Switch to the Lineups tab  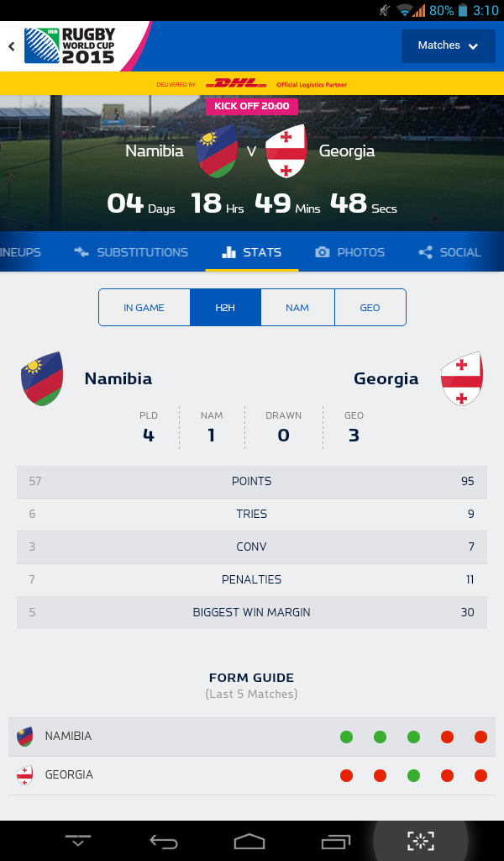20,252
